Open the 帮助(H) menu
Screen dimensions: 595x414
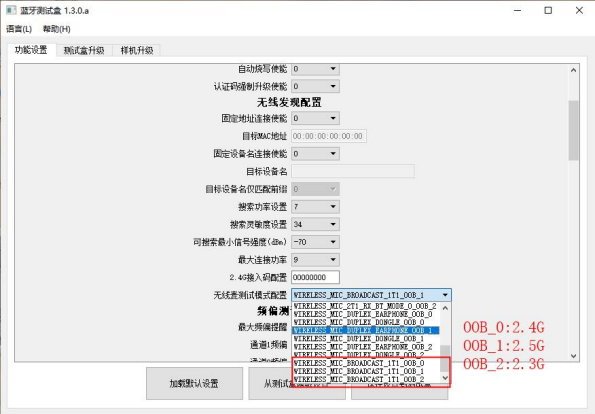pyautogui.click(x=56, y=29)
